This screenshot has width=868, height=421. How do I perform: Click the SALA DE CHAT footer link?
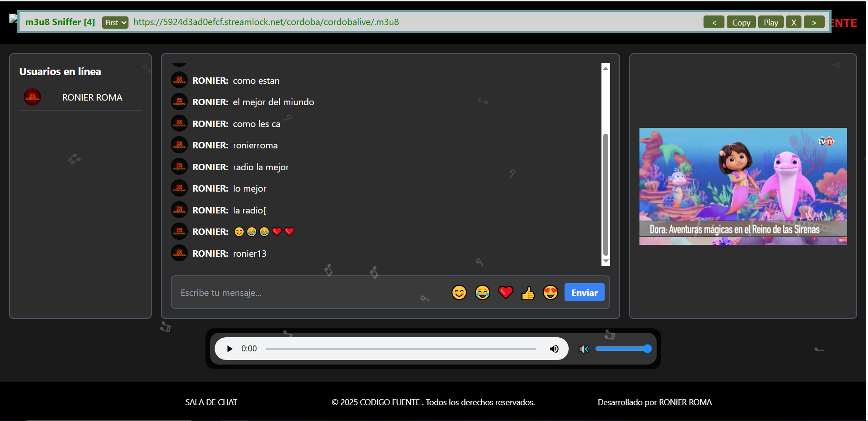(211, 402)
